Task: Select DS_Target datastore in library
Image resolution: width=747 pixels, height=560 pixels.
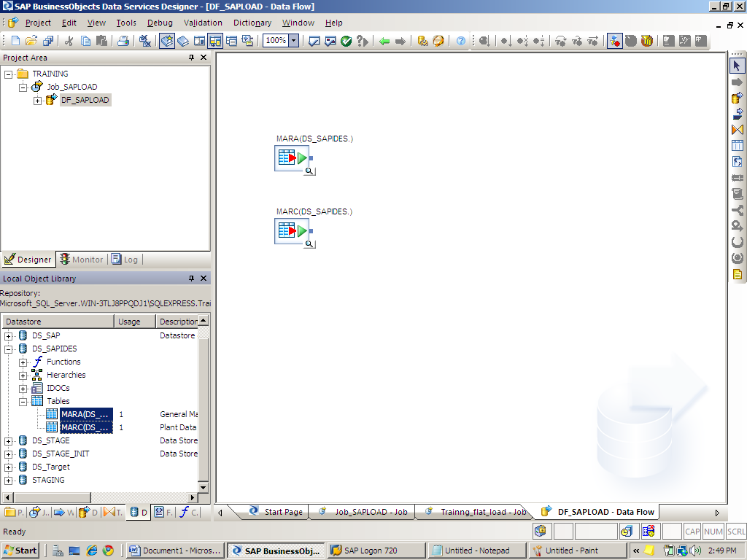Action: [50, 467]
